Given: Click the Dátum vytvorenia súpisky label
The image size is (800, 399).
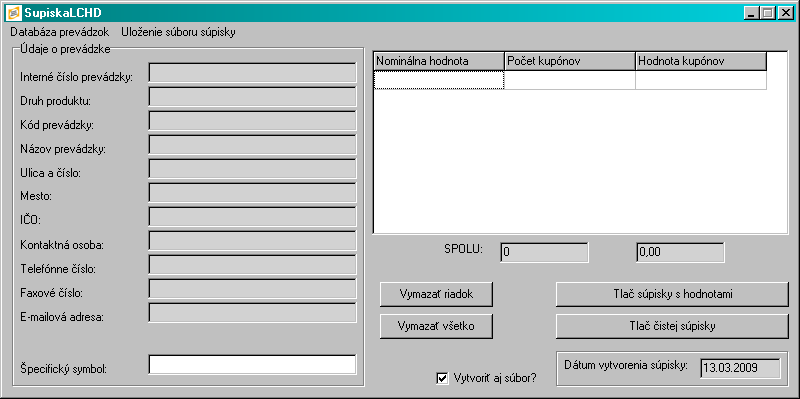Looking at the screenshot, I should [627, 365].
